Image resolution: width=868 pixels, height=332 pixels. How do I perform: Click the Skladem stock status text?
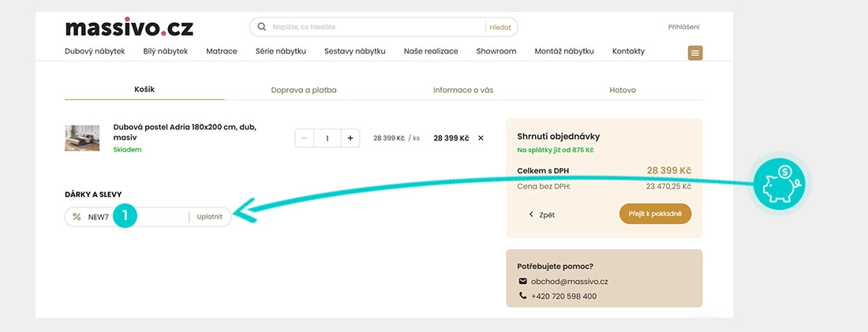[x=127, y=150]
